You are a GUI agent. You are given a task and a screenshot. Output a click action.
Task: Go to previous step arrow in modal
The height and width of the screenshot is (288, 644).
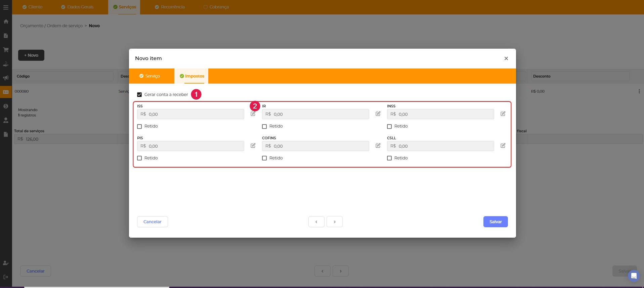(x=316, y=222)
